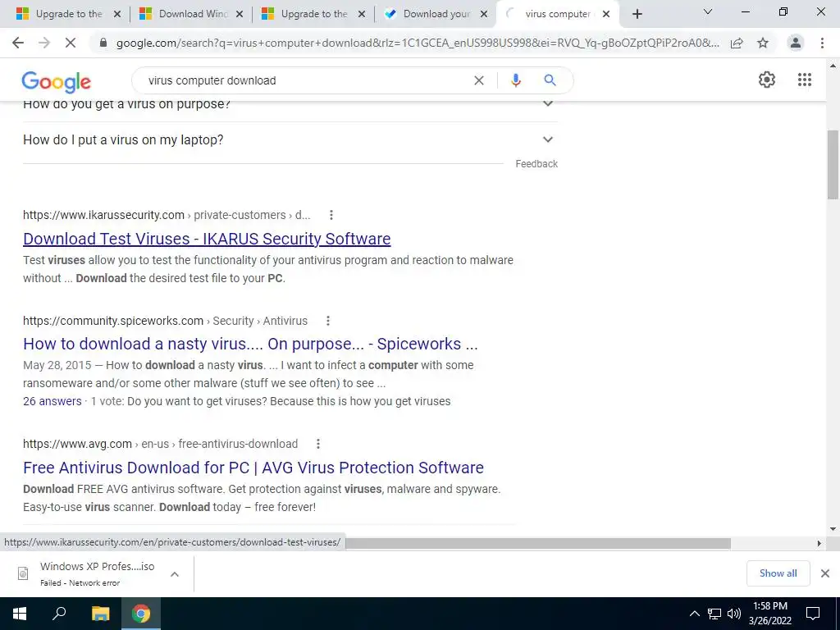
Task: Click Show all downloads button
Action: click(x=778, y=573)
